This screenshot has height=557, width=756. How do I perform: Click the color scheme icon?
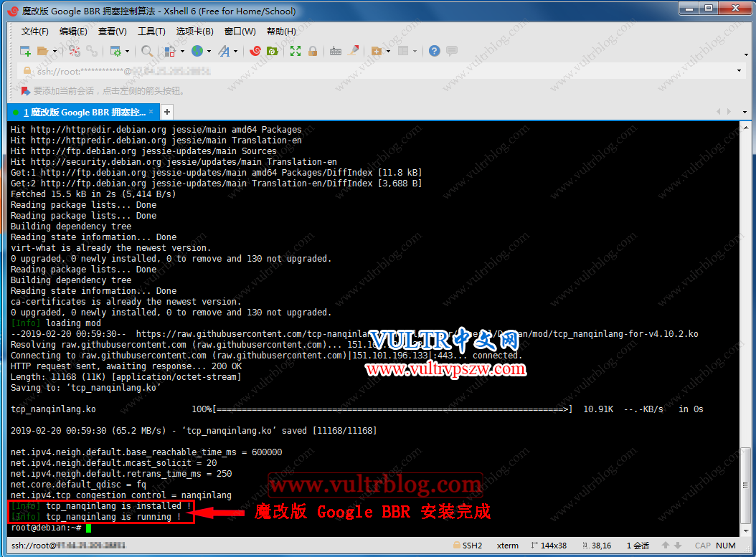pyautogui.click(x=170, y=51)
